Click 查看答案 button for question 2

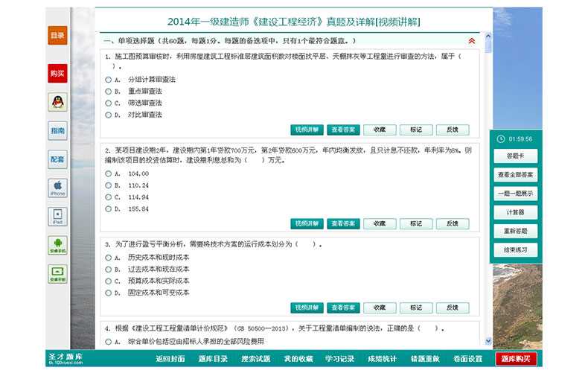pyautogui.click(x=343, y=223)
